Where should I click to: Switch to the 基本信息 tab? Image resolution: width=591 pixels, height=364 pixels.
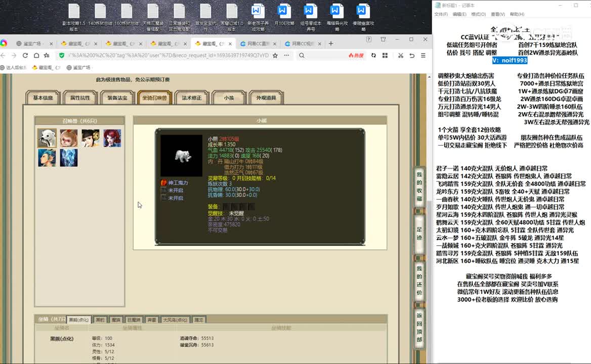[43, 98]
